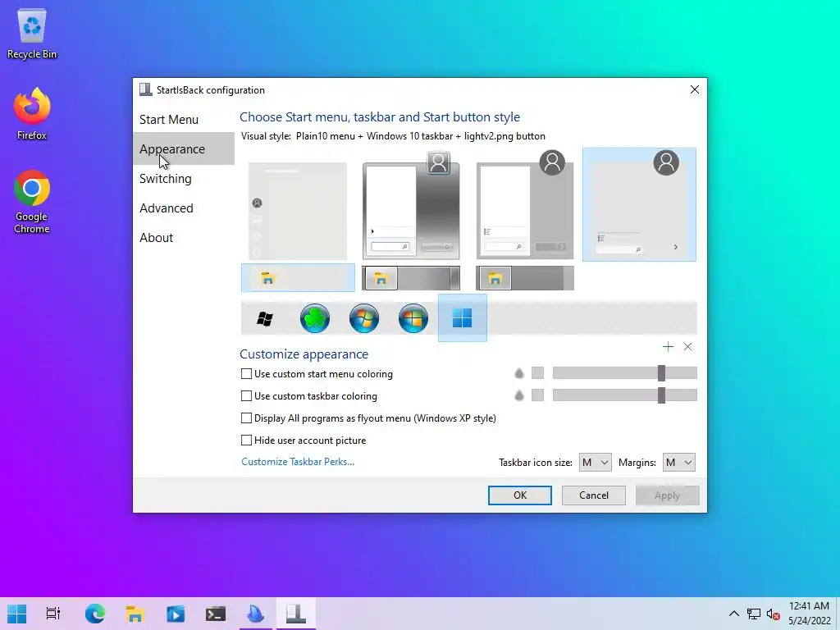Open the Advanced section
The image size is (840, 630).
click(184, 208)
